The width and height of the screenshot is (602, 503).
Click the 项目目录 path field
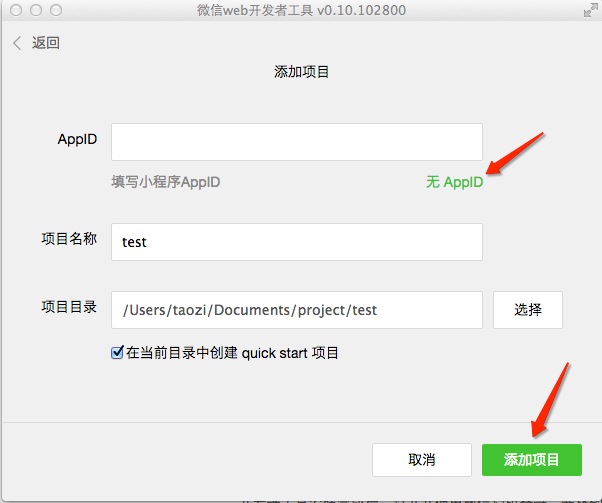pyautogui.click(x=297, y=310)
